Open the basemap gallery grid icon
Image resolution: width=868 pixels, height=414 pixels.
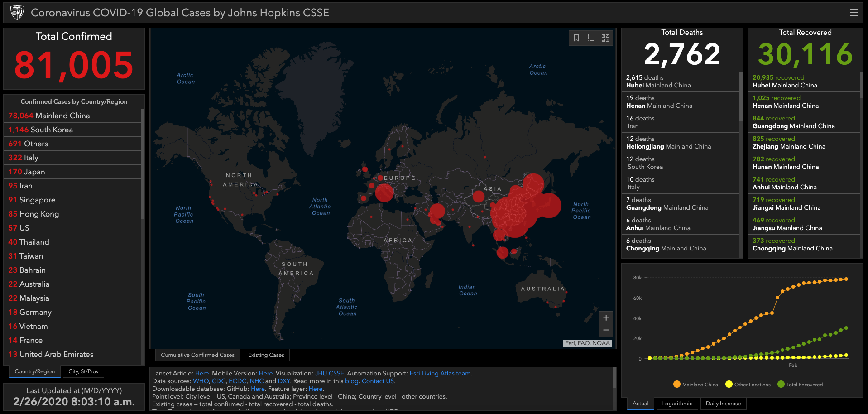(605, 38)
